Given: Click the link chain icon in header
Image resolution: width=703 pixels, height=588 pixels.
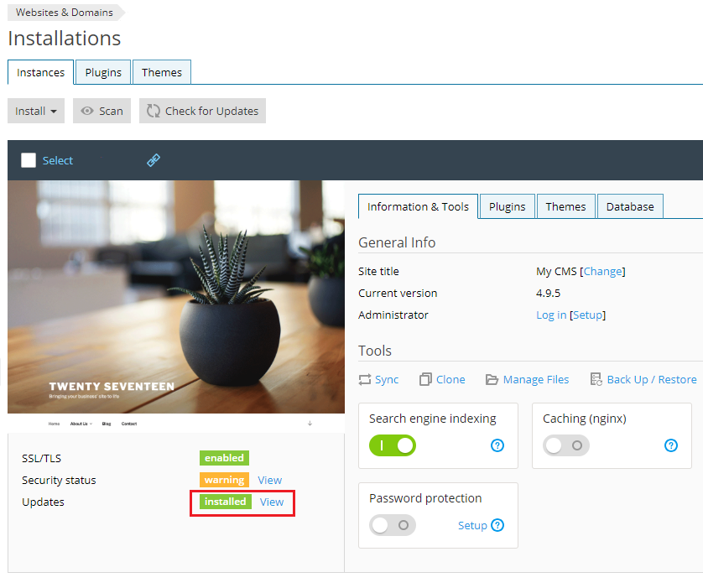Looking at the screenshot, I should 154,160.
